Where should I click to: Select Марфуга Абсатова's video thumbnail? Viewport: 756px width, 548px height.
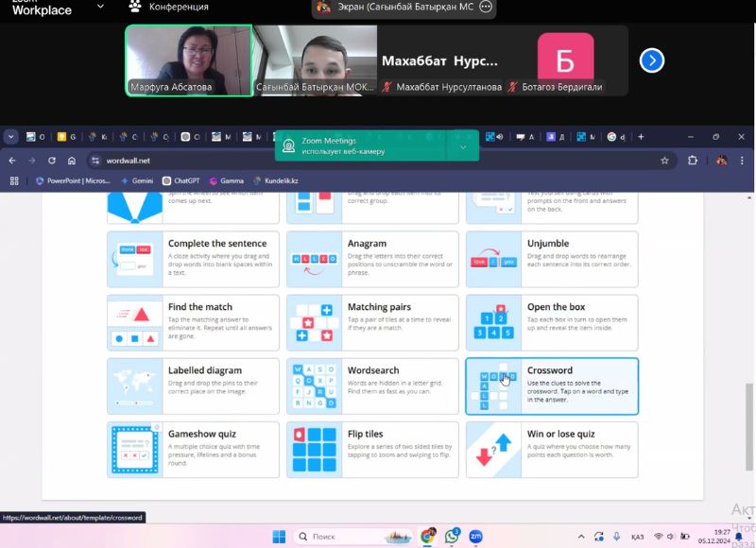(x=188, y=60)
